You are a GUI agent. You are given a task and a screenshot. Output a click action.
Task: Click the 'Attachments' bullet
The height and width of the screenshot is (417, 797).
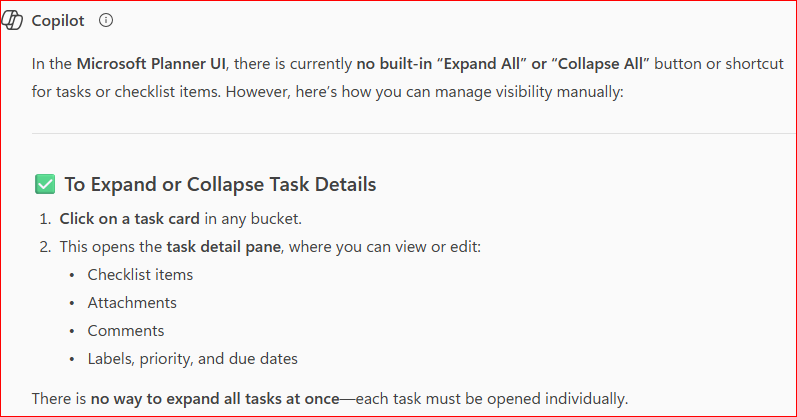pyautogui.click(x=132, y=303)
